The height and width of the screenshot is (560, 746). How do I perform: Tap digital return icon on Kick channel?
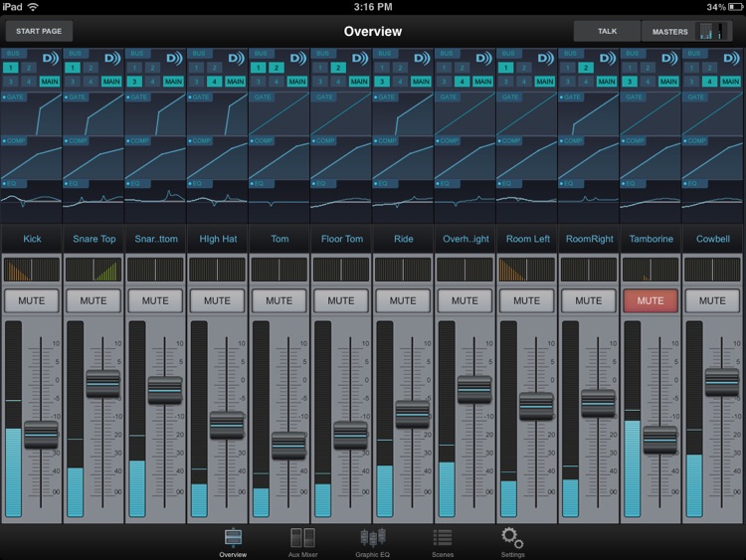coord(51,58)
